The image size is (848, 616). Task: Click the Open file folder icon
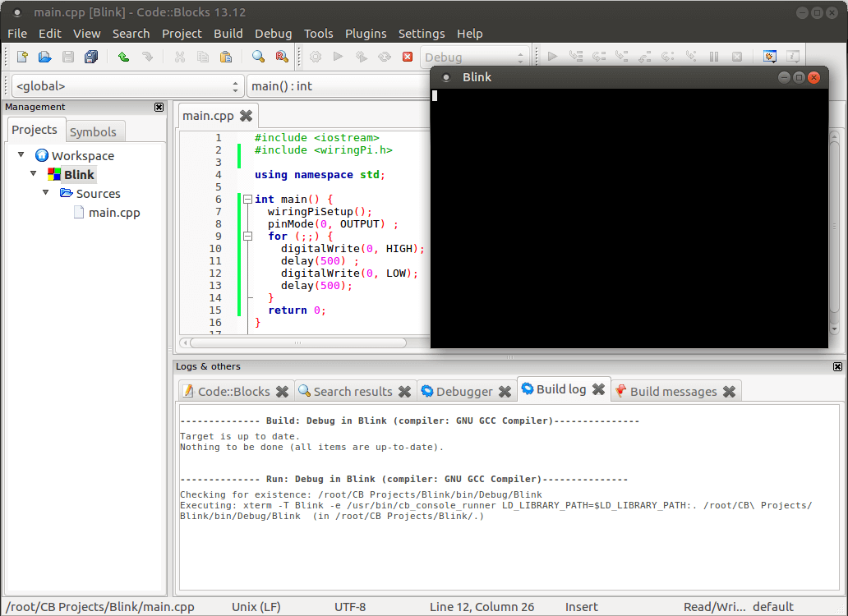pyautogui.click(x=45, y=57)
